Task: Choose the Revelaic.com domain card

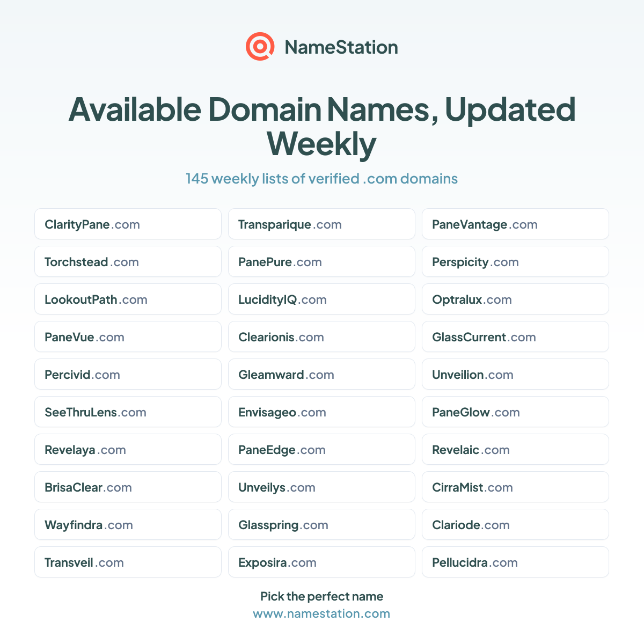Action: tap(515, 449)
